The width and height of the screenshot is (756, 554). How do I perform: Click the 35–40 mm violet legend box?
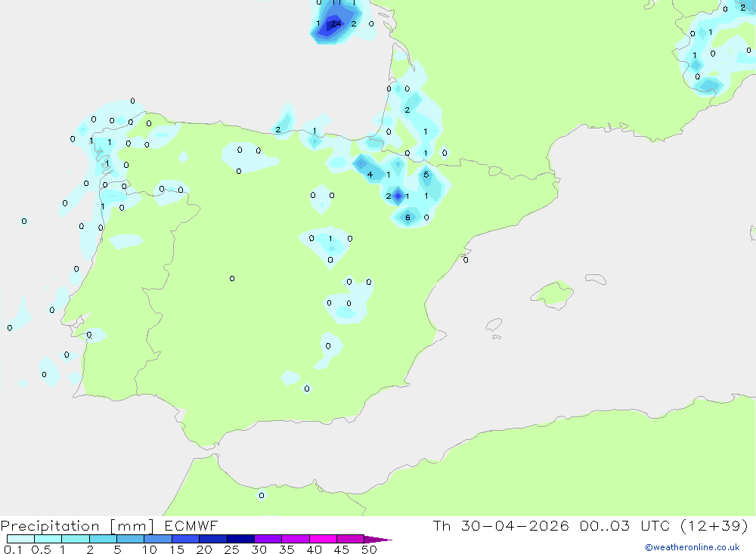click(295, 539)
